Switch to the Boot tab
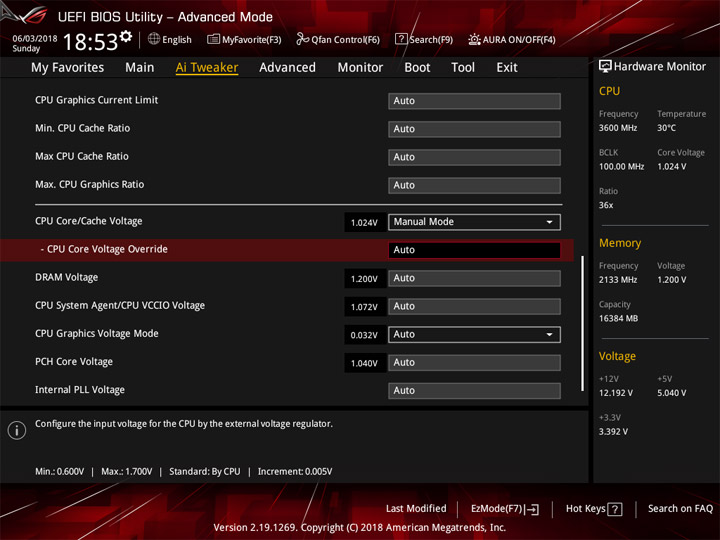Image resolution: width=720 pixels, height=540 pixels. click(x=417, y=68)
